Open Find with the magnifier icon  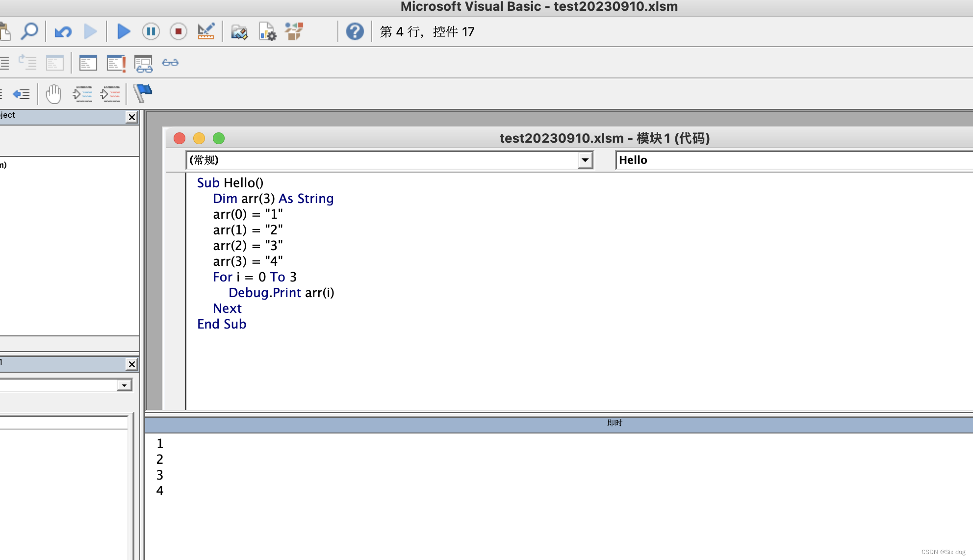coord(29,32)
